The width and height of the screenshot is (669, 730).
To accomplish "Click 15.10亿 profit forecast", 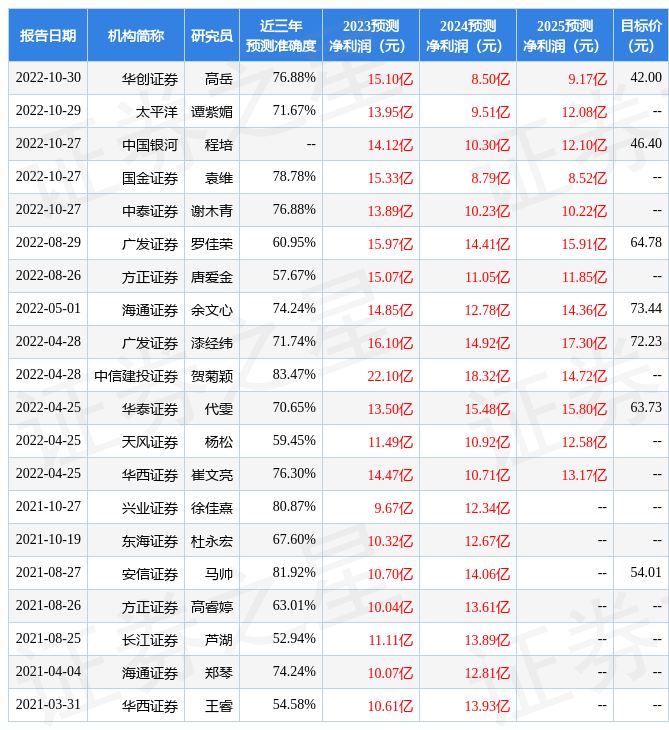I will click(x=390, y=79).
